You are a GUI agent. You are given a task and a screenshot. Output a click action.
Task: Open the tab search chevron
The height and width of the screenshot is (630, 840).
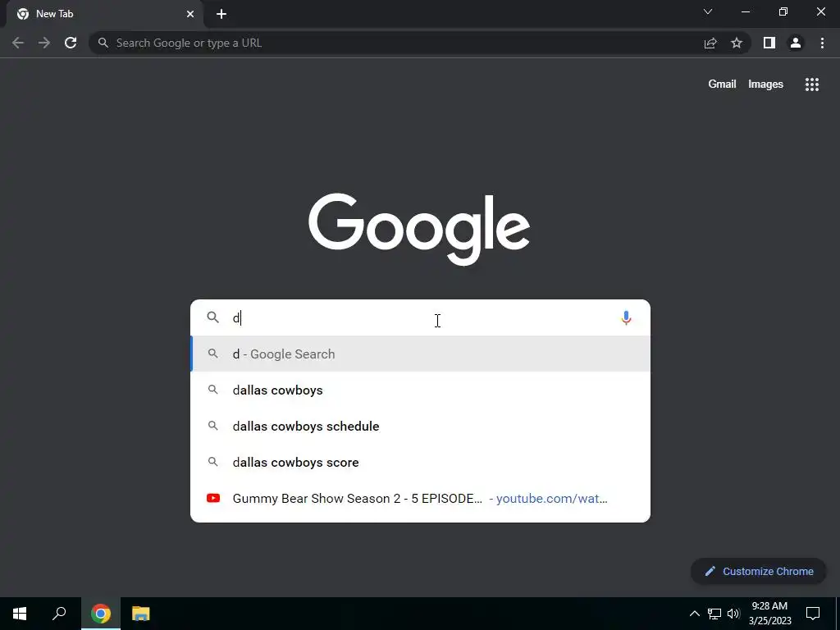(x=708, y=11)
